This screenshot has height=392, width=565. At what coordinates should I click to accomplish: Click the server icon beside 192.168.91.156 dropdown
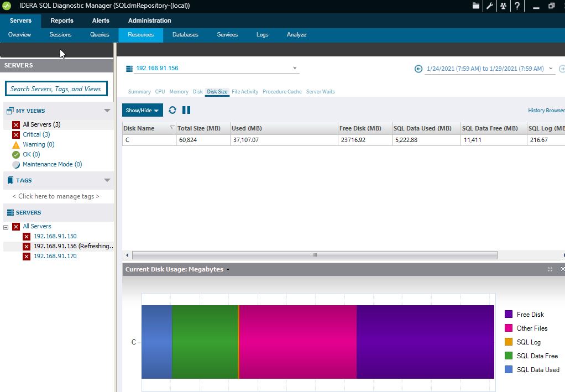[129, 69]
